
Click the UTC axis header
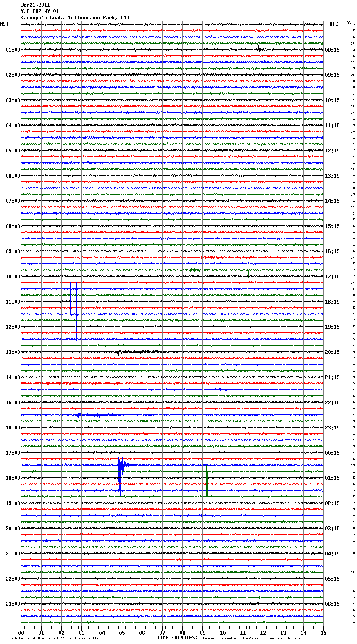pos(334,24)
